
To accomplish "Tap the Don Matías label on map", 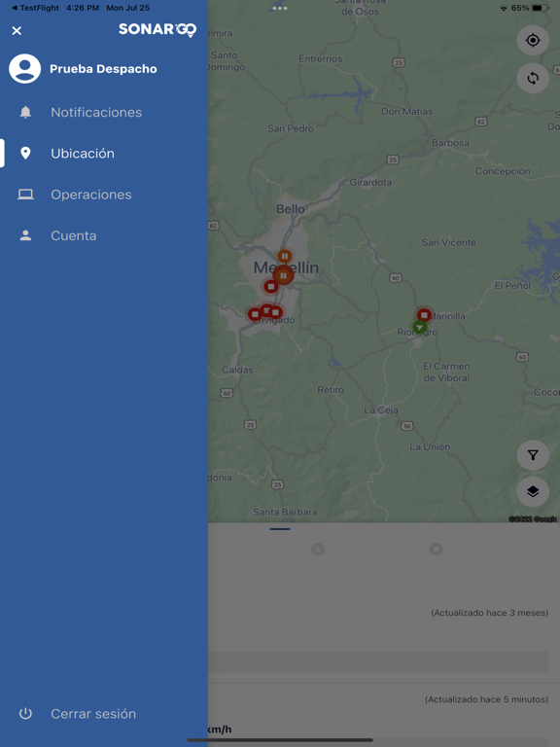I will click(x=407, y=112).
